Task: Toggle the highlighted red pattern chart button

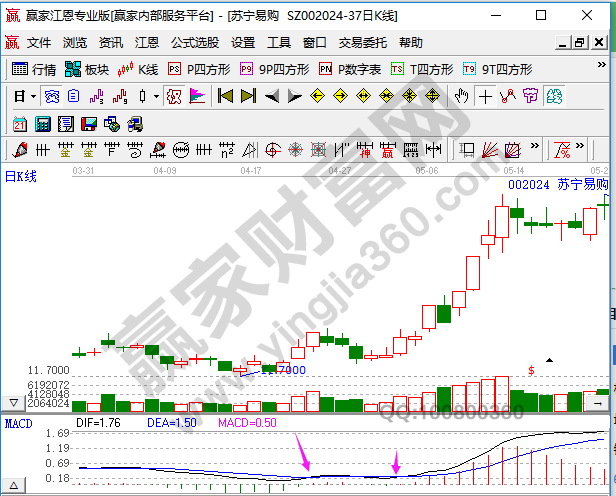Action: (172, 97)
